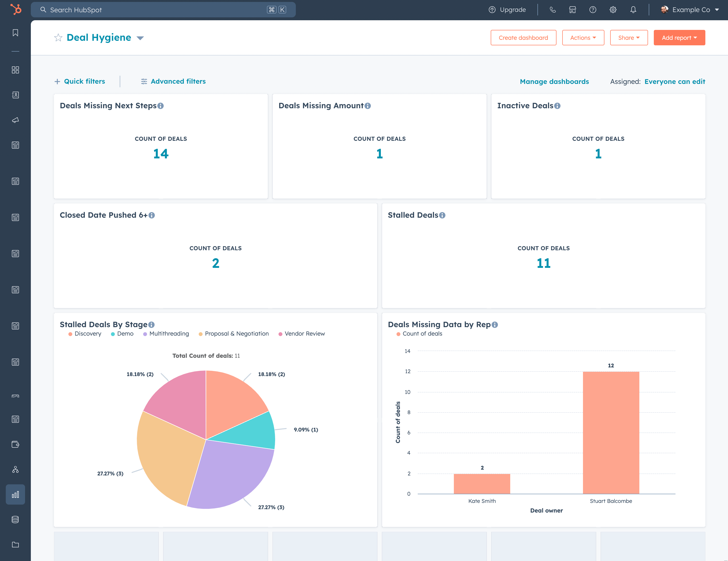The image size is (728, 561).
Task: Click info icon next to Stalled Deals
Action: pyautogui.click(x=442, y=216)
